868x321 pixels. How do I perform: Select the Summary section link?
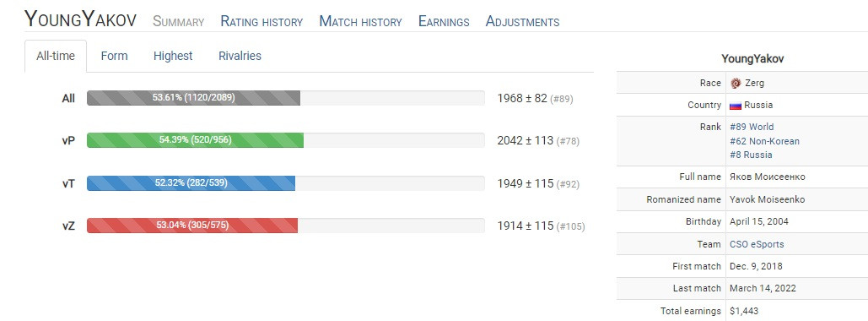[x=178, y=22]
